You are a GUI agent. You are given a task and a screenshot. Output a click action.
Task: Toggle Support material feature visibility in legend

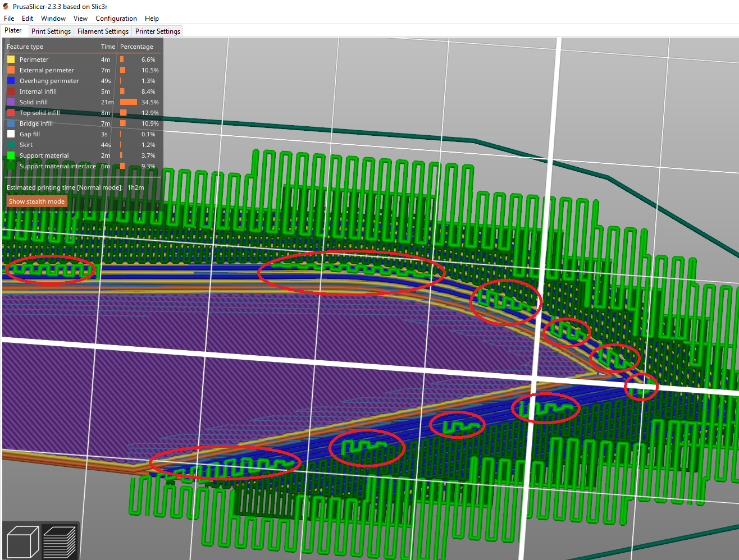[x=44, y=155]
